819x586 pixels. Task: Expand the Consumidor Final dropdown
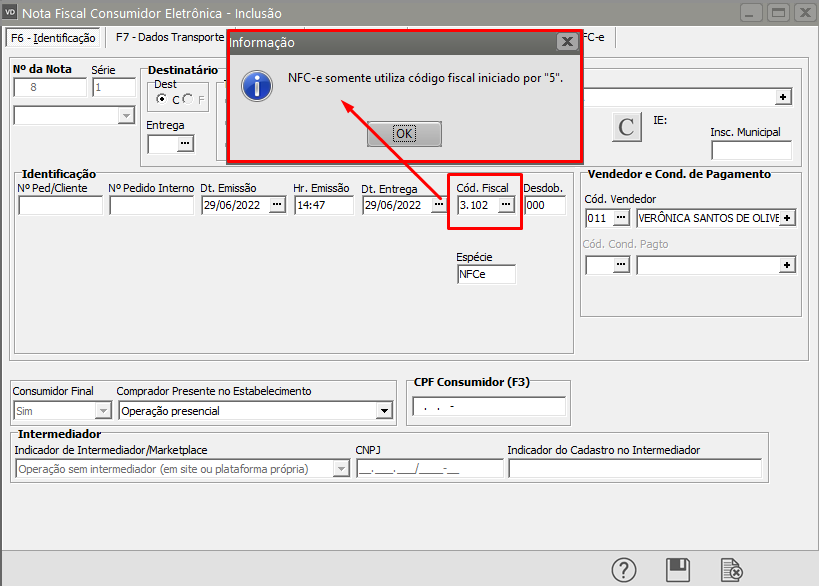tap(102, 410)
